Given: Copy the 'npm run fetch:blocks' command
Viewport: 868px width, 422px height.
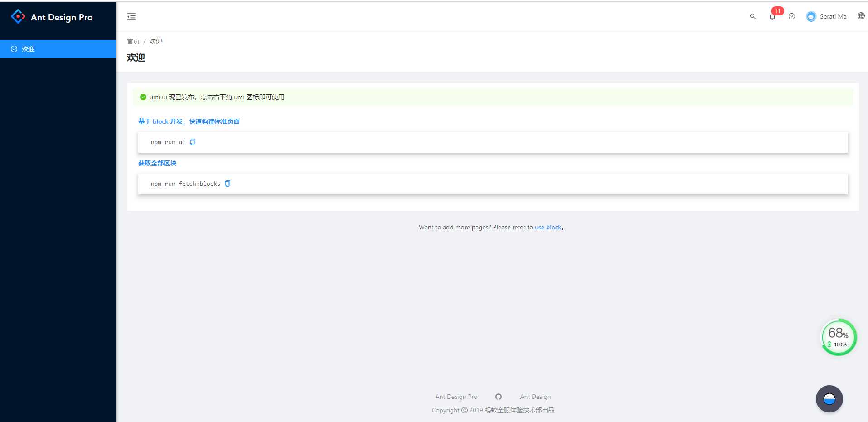Looking at the screenshot, I should (228, 184).
